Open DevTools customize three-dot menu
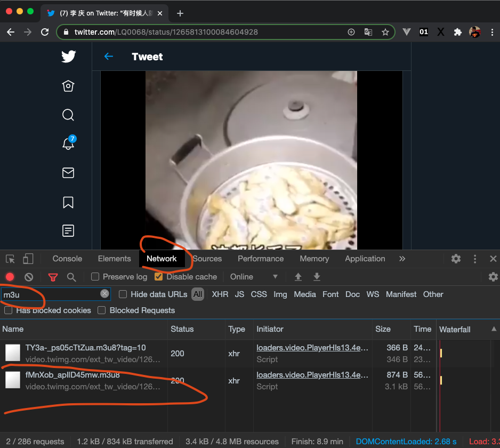500x448 pixels. tap(475, 259)
